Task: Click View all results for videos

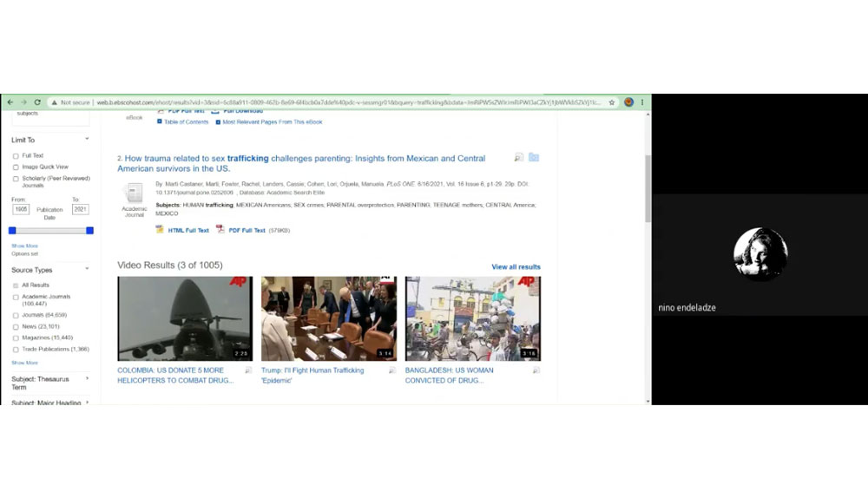Action: pyautogui.click(x=516, y=267)
